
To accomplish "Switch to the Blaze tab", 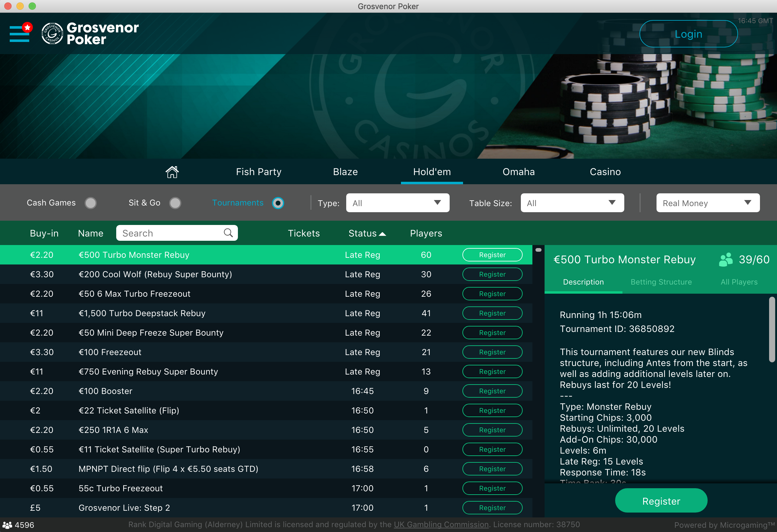I will coord(345,172).
